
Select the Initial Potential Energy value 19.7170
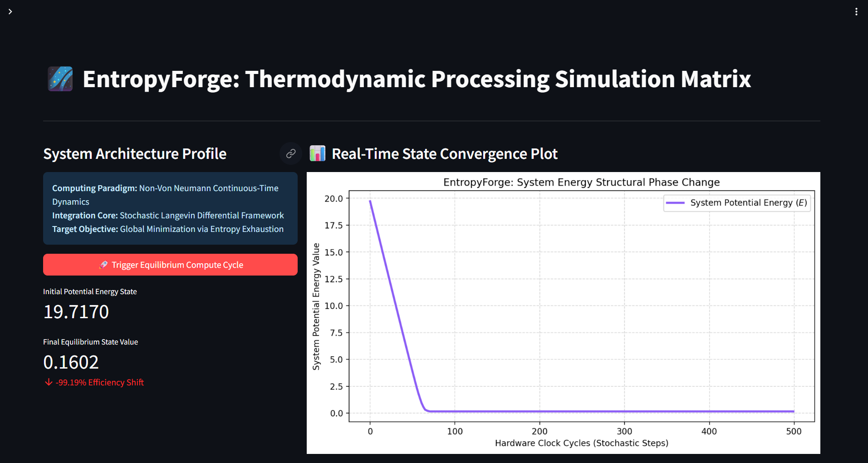tap(76, 312)
